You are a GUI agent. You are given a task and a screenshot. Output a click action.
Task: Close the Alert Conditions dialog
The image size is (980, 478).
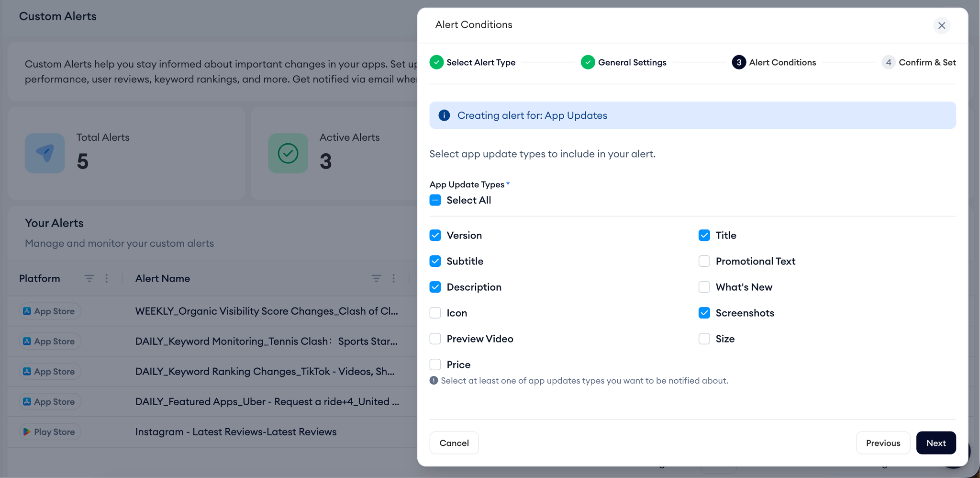[x=941, y=25]
